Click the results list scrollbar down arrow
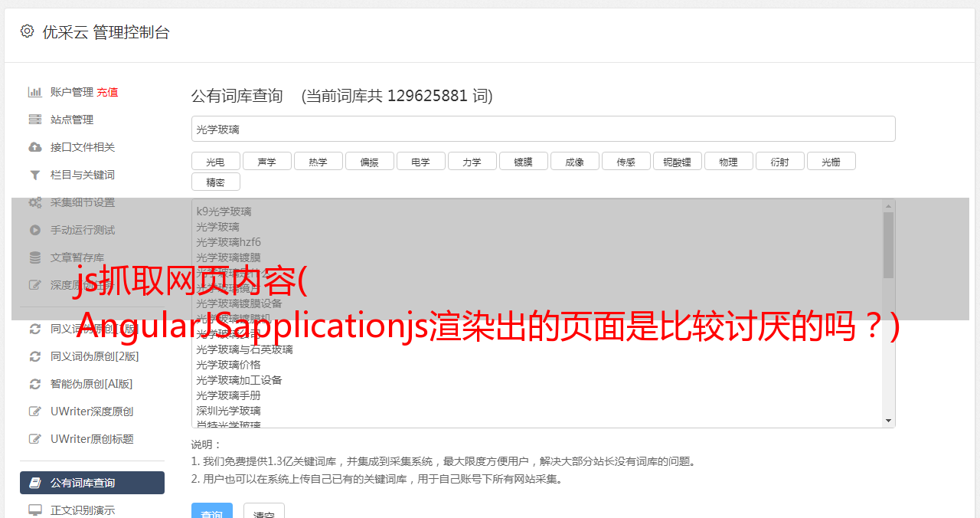The image size is (980, 518). coord(888,421)
